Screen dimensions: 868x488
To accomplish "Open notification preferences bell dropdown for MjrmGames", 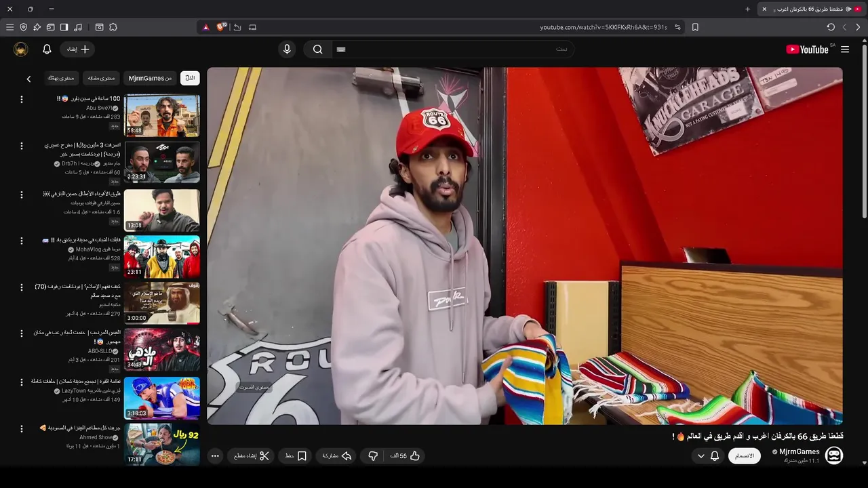I will click(x=708, y=456).
